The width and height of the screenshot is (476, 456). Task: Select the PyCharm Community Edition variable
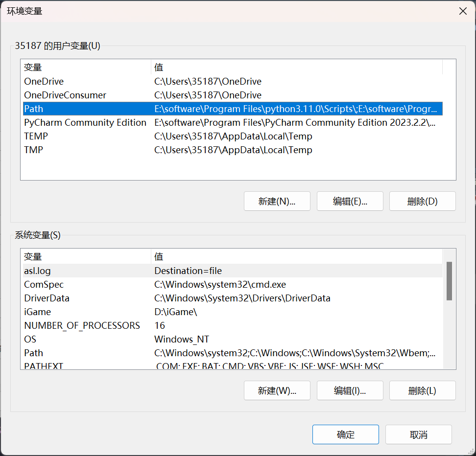(233, 123)
